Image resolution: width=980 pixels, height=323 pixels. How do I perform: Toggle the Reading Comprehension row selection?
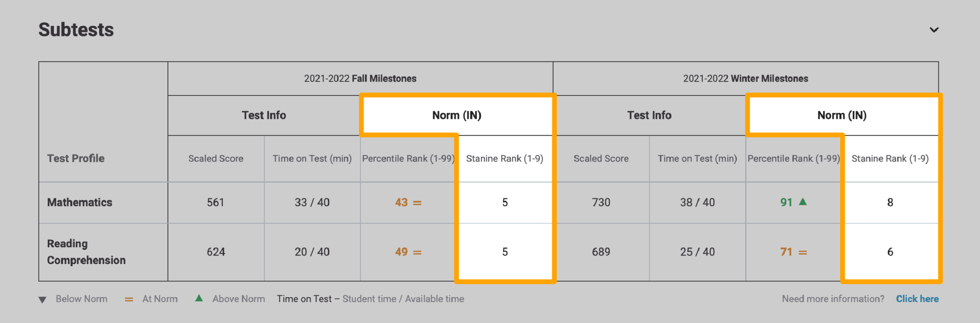[x=86, y=252]
